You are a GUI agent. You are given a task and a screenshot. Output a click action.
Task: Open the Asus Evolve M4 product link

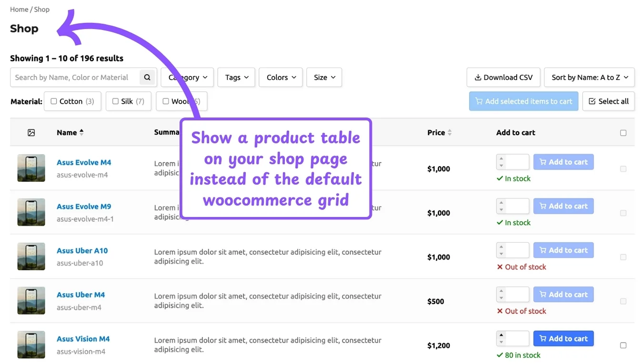click(x=84, y=162)
